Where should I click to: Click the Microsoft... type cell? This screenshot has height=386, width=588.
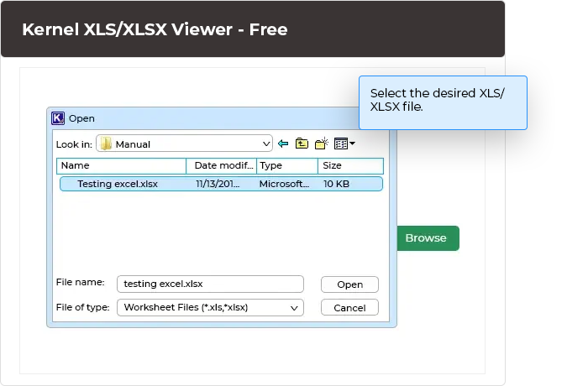[x=284, y=184]
